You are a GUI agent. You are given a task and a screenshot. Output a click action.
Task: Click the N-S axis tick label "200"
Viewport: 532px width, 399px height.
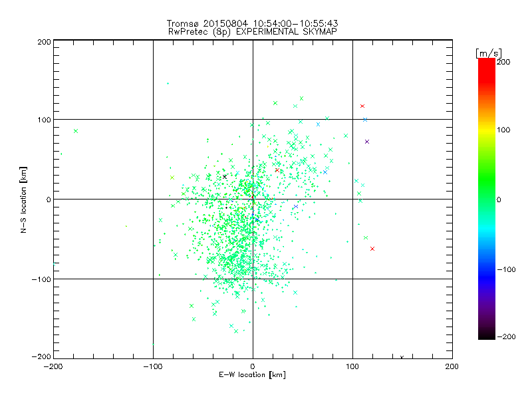[44, 42]
